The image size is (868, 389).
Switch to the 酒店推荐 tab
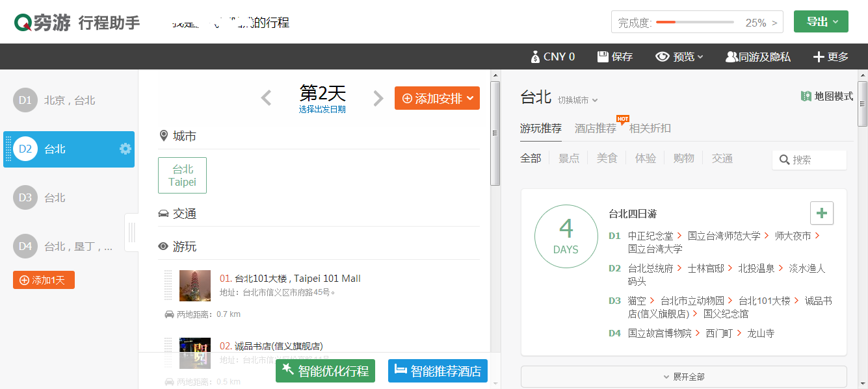coord(596,128)
